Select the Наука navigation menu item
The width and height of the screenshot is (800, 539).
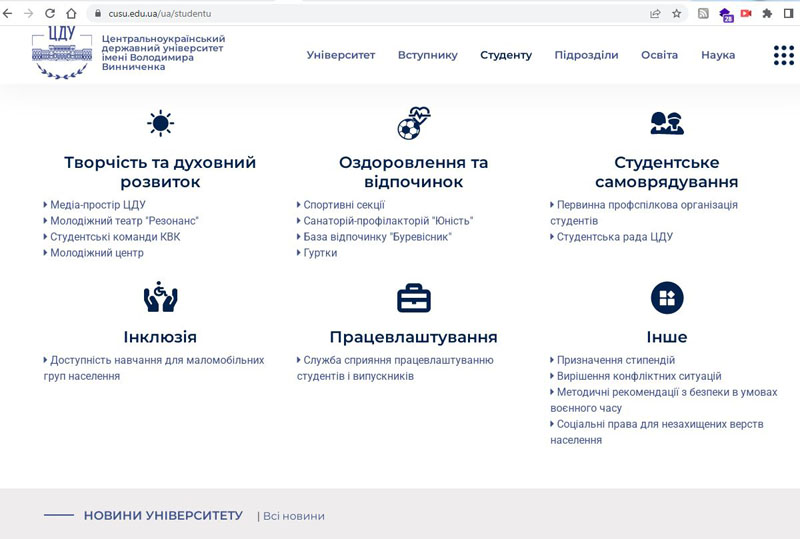click(718, 55)
